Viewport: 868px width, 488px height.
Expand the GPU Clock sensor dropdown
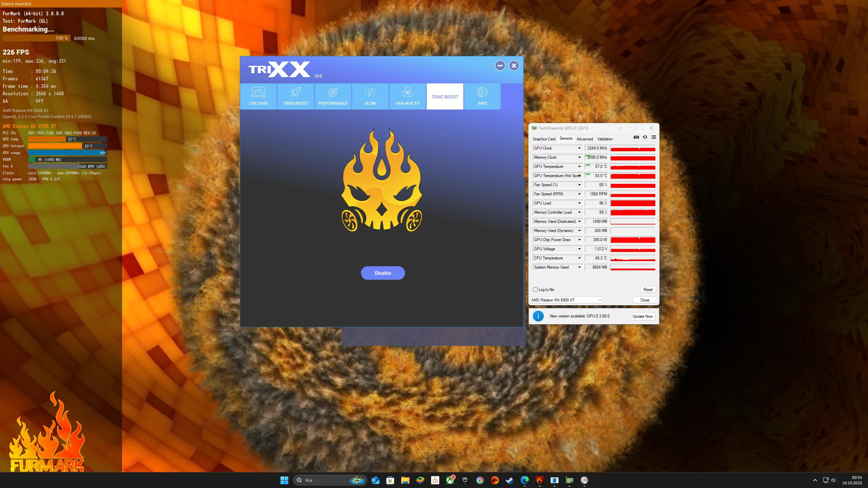pyautogui.click(x=579, y=148)
